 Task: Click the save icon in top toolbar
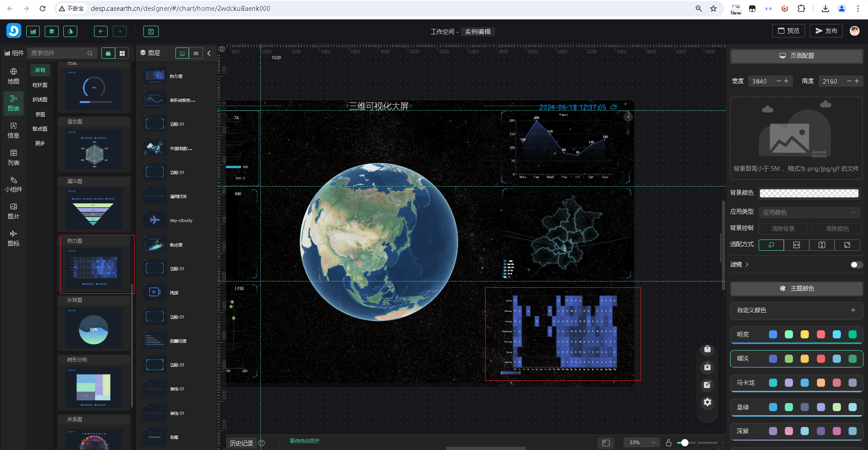click(x=151, y=31)
